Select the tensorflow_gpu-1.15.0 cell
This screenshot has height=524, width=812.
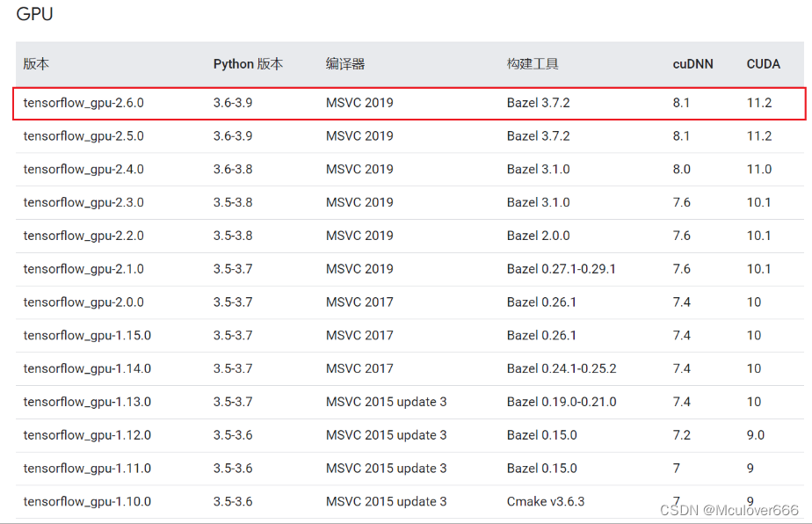[87, 335]
